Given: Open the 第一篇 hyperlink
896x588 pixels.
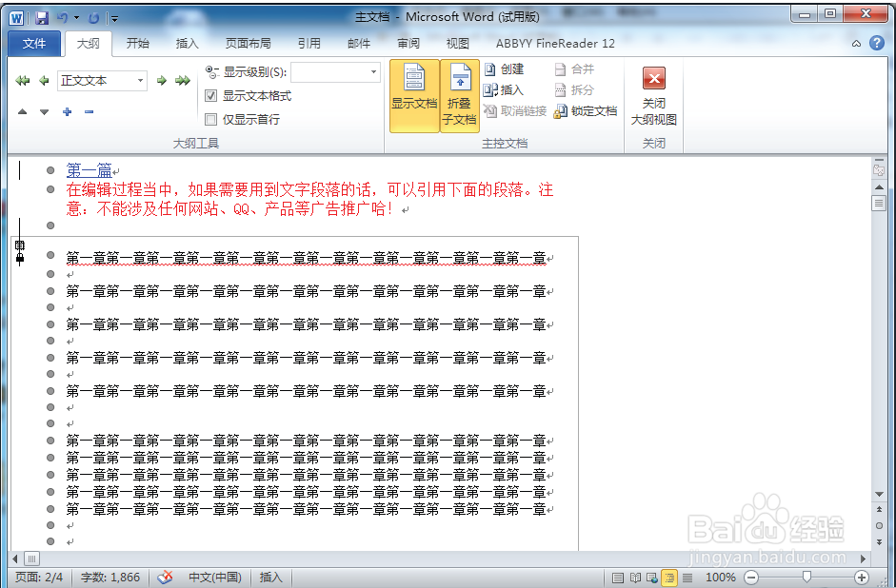Looking at the screenshot, I should click(90, 170).
